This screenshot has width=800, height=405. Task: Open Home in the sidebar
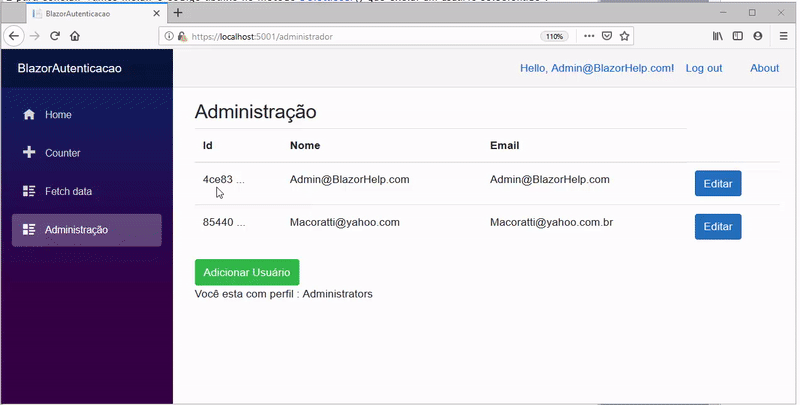(x=87, y=115)
